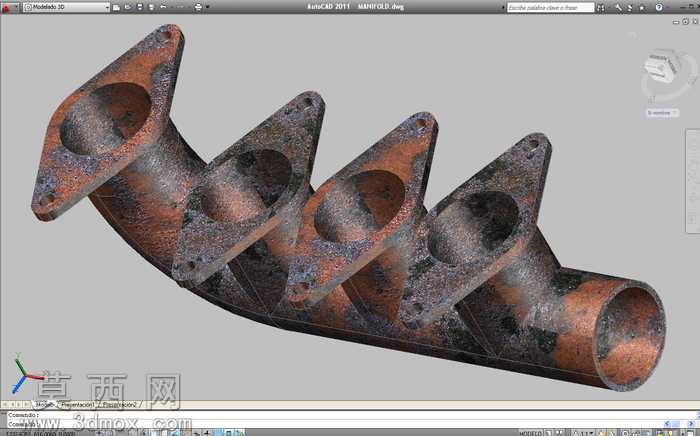Expand the quick access toolbar customize arrow
This screenshot has height=436, width=700.
coord(208,7)
